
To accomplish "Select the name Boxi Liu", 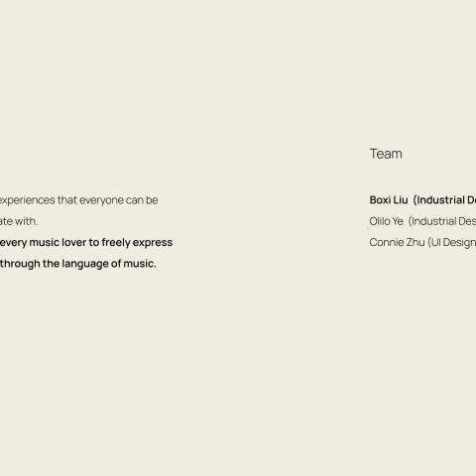I will [x=389, y=200].
